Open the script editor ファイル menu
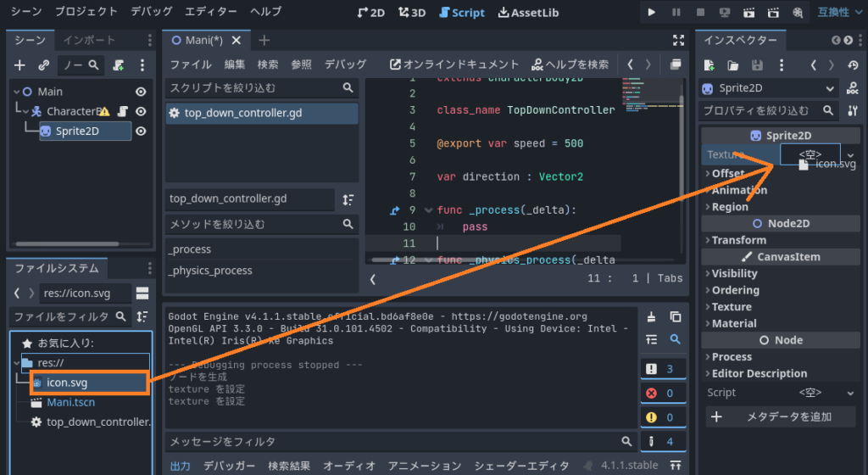 click(x=191, y=64)
